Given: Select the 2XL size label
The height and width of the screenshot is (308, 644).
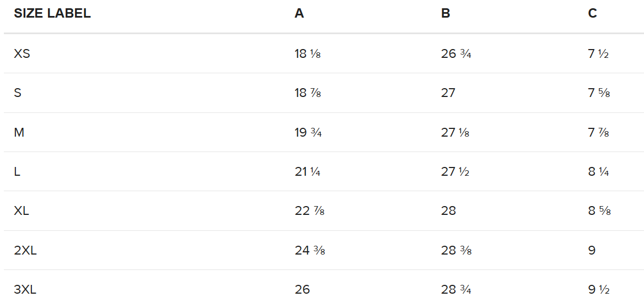Looking at the screenshot, I should (25, 250).
